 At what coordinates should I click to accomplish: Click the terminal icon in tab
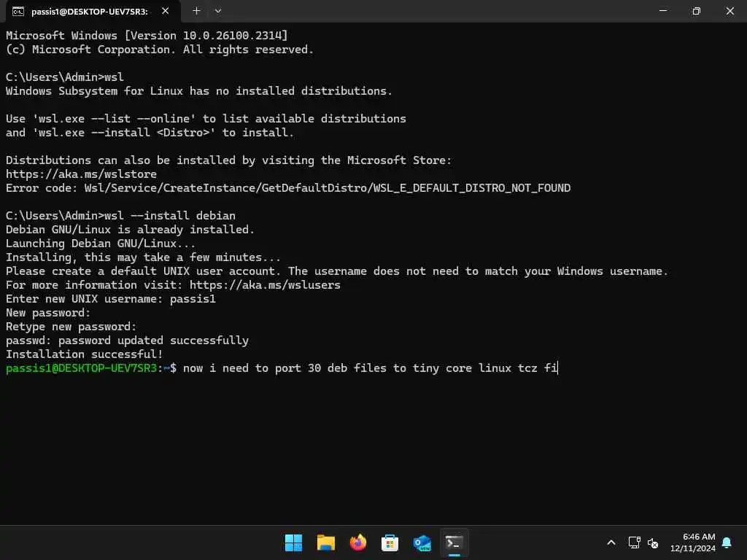(18, 12)
